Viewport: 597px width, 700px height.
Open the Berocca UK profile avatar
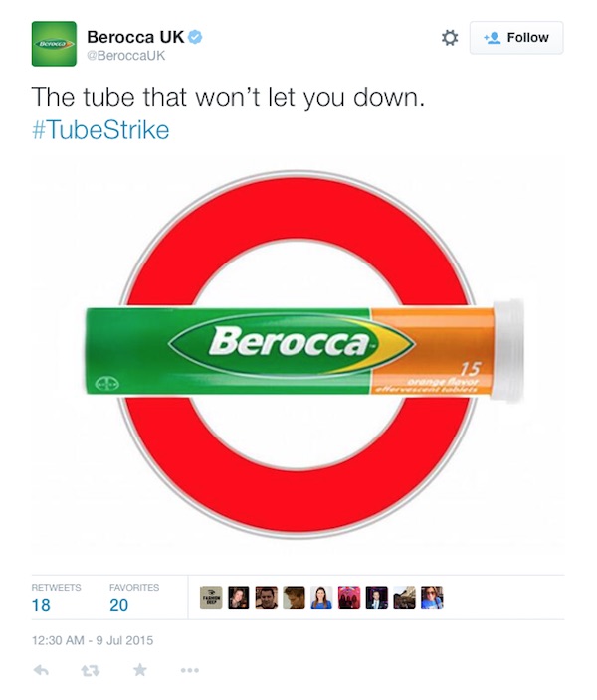(x=54, y=44)
